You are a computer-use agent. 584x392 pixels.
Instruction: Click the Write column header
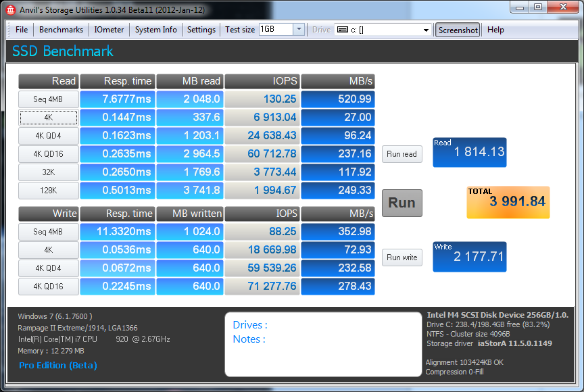[x=49, y=214]
